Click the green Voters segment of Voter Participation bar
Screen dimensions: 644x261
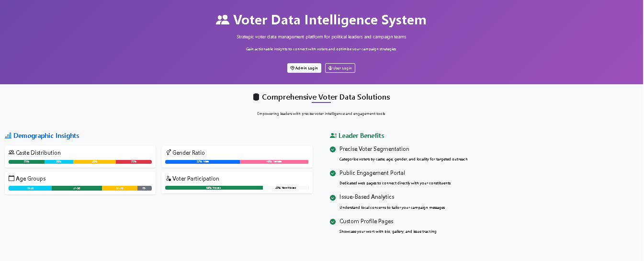[214, 188]
